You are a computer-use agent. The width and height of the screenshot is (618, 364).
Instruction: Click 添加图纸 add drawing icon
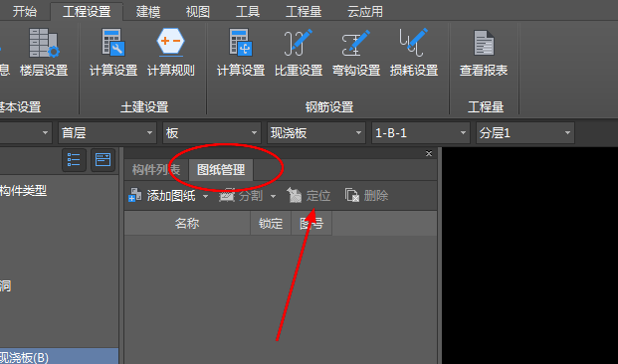[x=135, y=195]
